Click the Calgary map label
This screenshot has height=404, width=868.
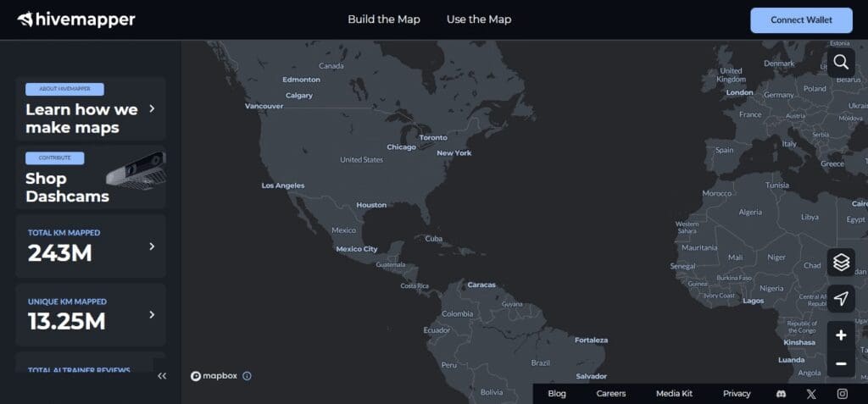(299, 95)
